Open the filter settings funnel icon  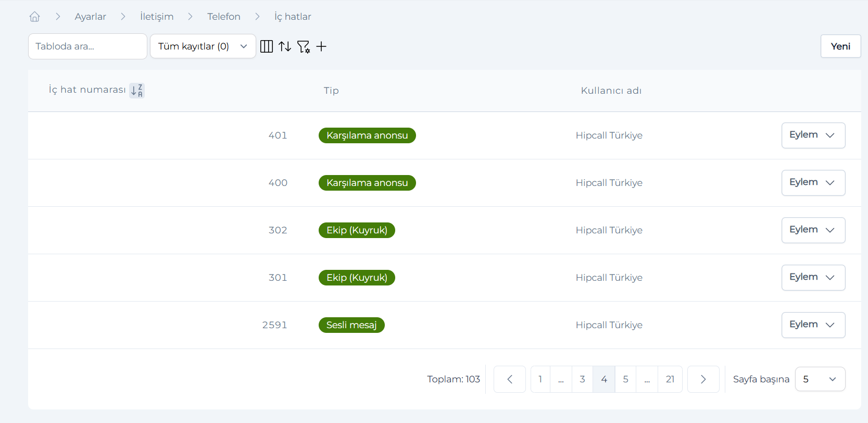(x=303, y=47)
